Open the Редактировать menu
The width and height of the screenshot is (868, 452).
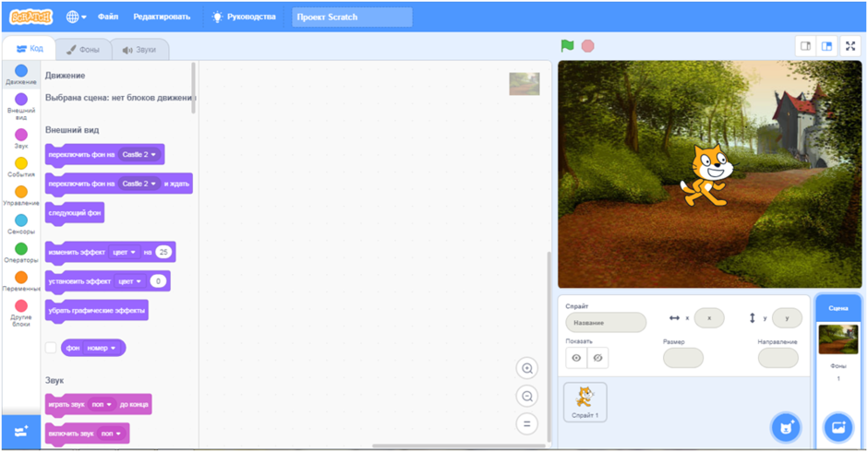point(162,17)
